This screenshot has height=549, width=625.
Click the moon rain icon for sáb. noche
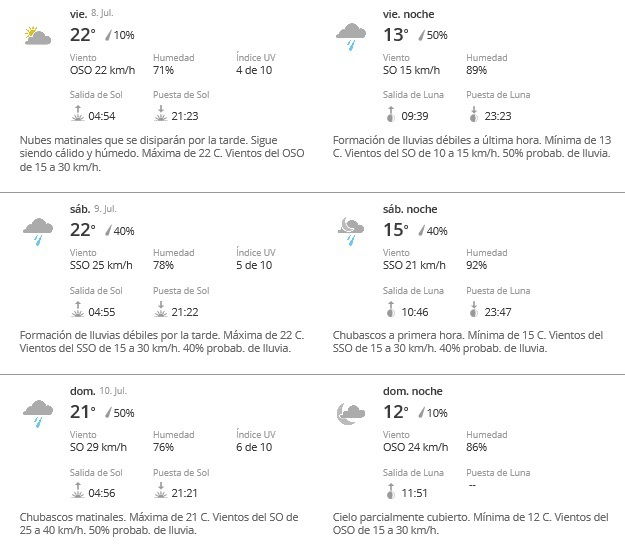point(351,232)
